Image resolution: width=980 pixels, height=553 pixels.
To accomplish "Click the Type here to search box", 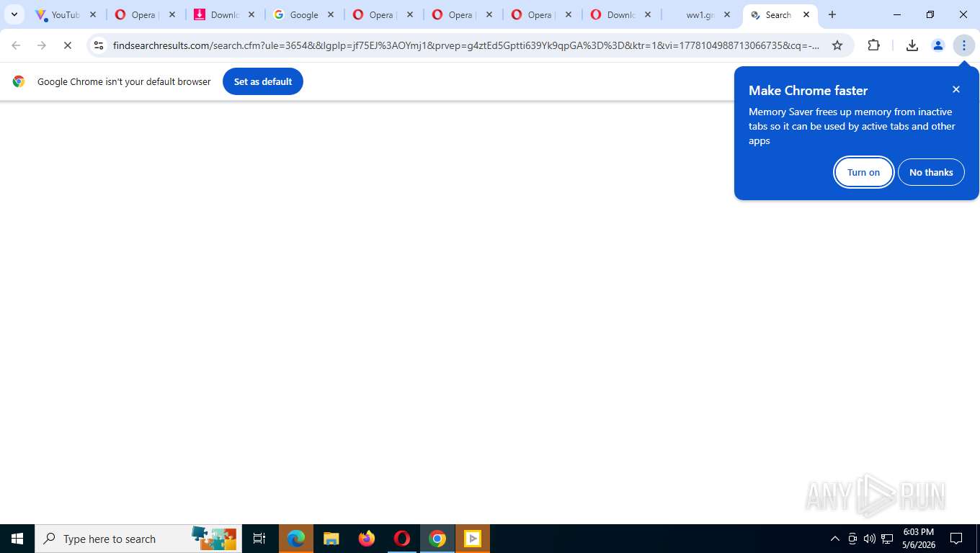I will coord(138,539).
